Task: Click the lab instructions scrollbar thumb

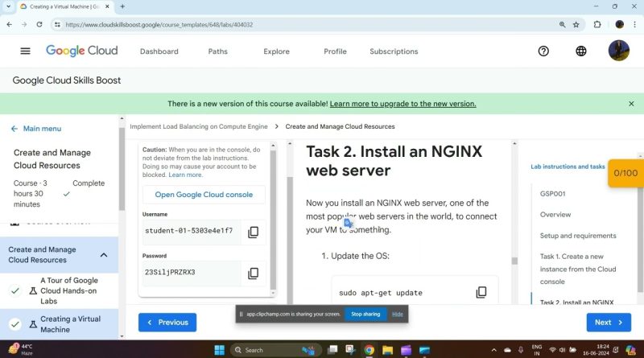Action: tap(514, 261)
